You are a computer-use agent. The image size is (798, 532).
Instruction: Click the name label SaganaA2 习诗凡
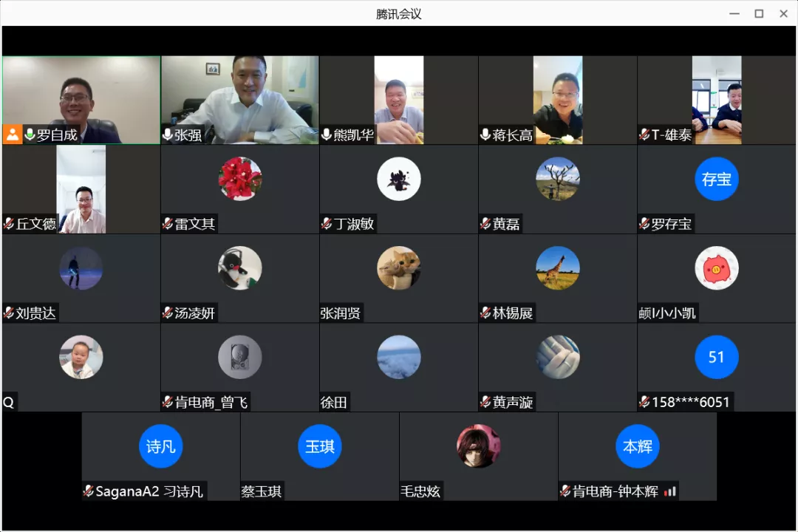tap(149, 491)
